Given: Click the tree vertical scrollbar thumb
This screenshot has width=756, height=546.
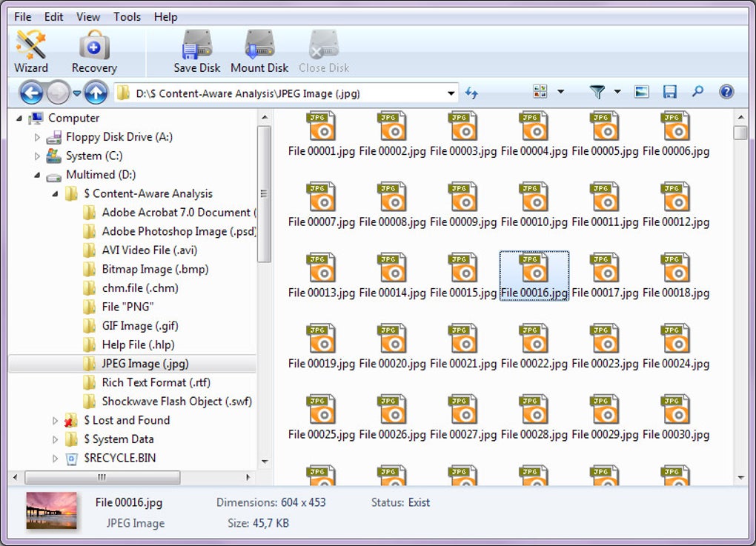Looking at the screenshot, I should click(264, 193).
